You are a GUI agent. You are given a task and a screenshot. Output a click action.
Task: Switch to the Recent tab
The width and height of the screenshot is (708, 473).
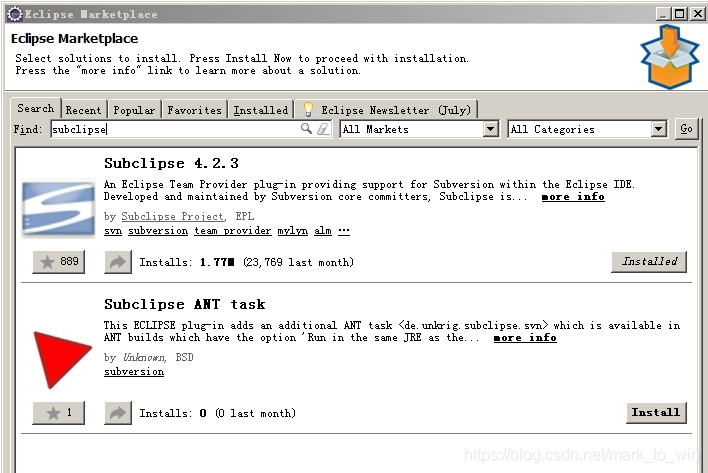pos(84,110)
